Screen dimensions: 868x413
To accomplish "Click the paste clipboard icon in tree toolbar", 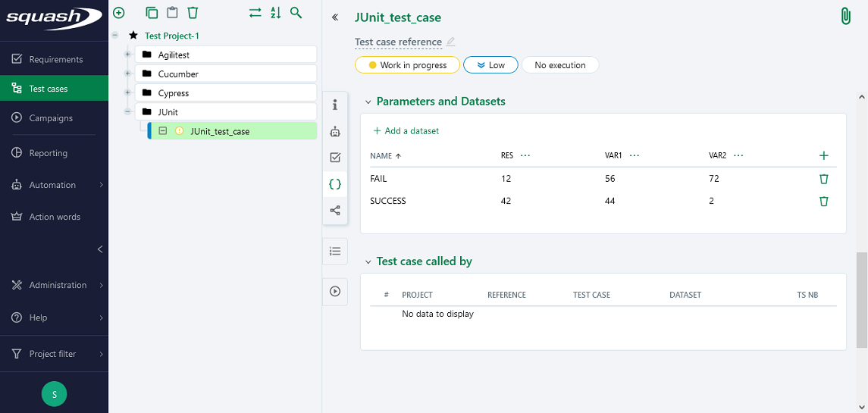I will click(173, 13).
